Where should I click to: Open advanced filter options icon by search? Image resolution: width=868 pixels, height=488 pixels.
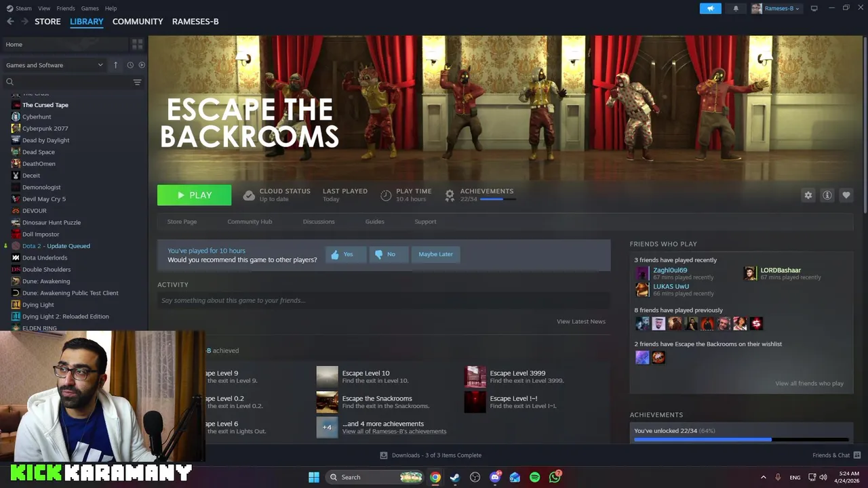coord(137,82)
